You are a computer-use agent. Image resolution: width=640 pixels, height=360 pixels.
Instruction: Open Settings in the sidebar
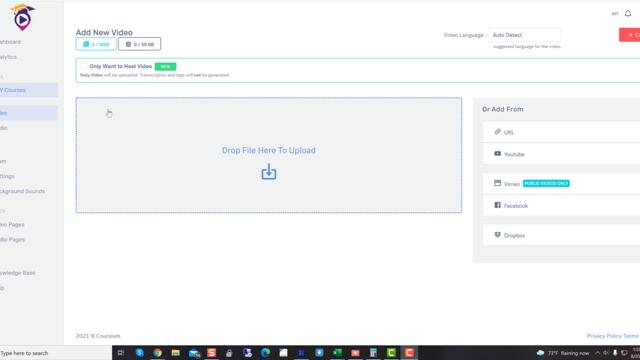tap(7, 176)
